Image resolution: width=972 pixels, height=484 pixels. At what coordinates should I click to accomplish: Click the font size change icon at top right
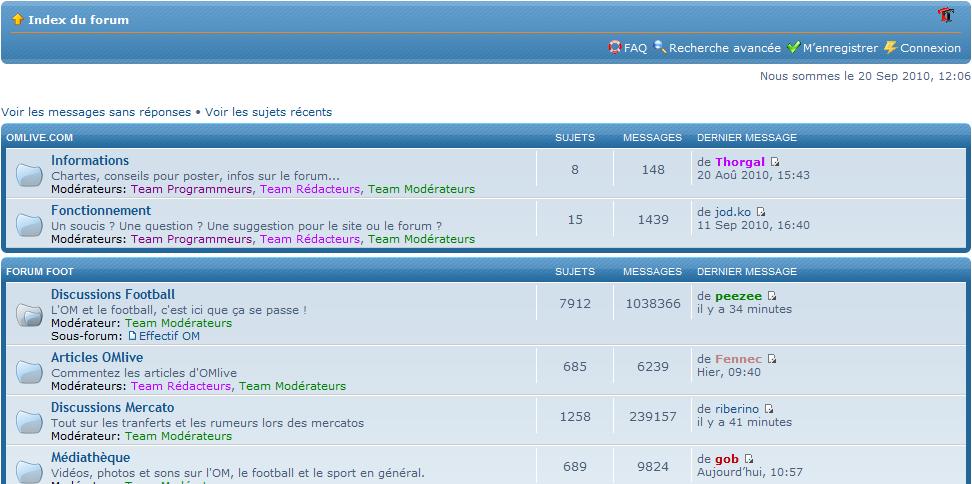click(945, 15)
